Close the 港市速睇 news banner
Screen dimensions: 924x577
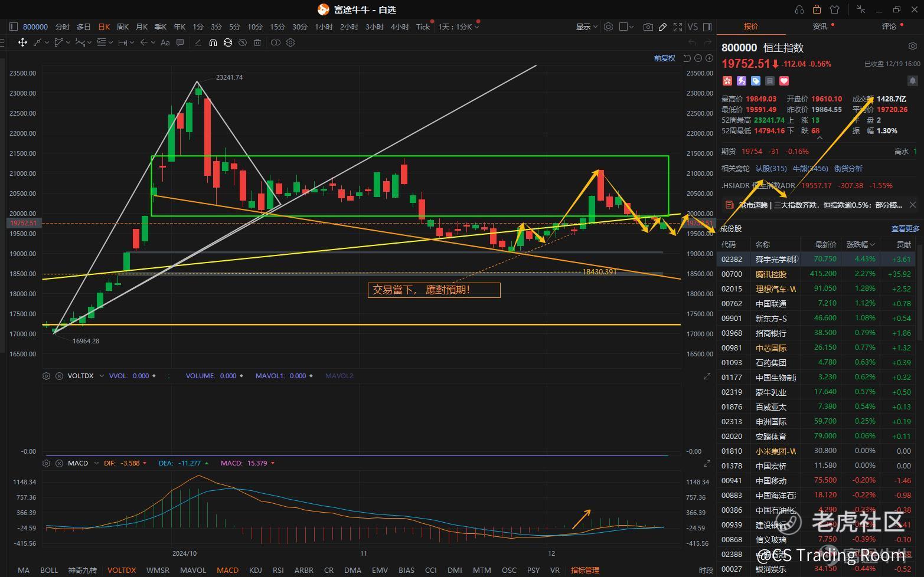tap(913, 205)
